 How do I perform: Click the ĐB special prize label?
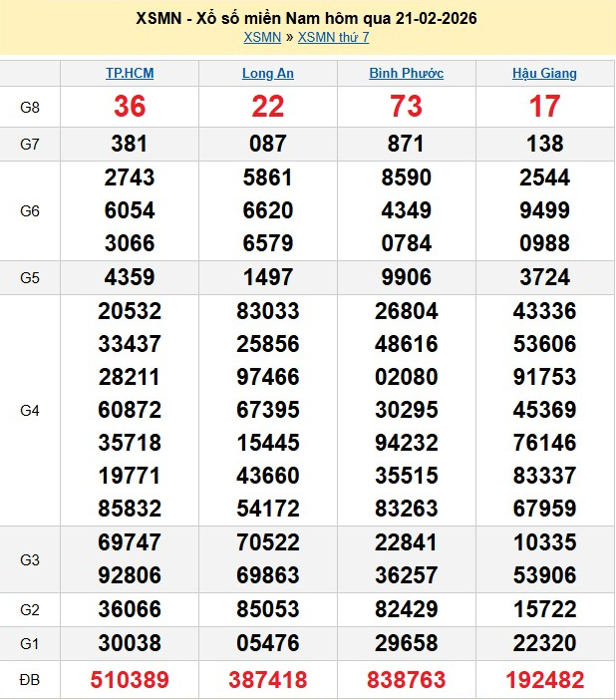point(30,680)
